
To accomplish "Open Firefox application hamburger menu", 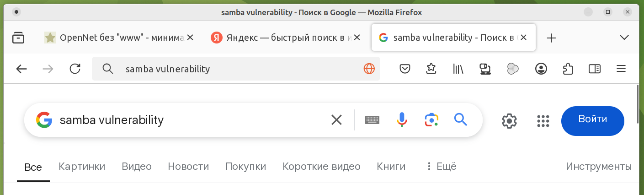I will click(621, 69).
